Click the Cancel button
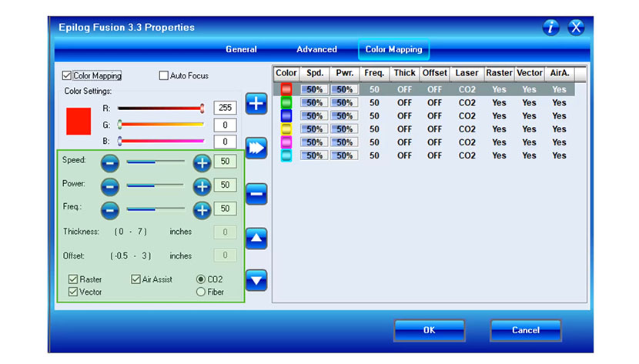This screenshot has height=364, width=639. click(525, 330)
